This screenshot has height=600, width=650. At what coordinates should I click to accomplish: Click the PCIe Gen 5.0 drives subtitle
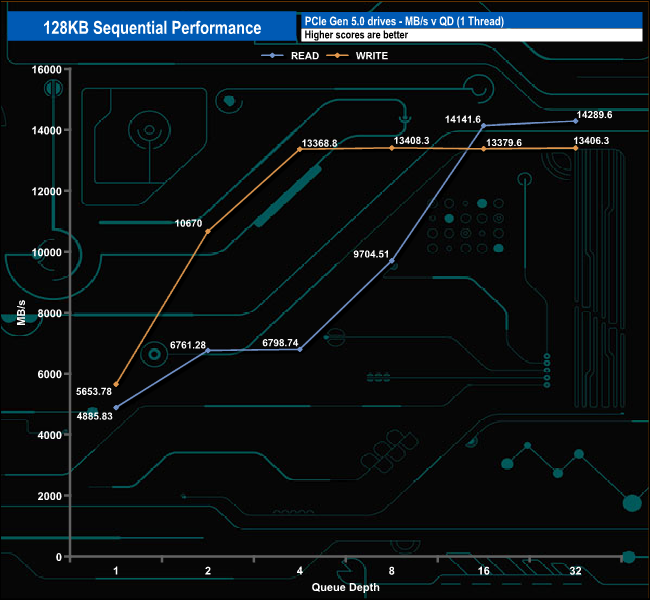tap(404, 21)
